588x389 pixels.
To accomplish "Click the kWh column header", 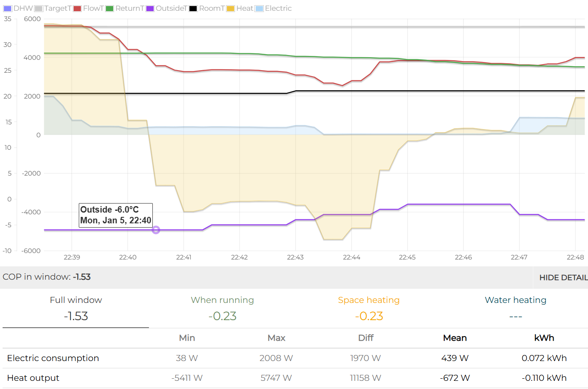I will 544,338.
